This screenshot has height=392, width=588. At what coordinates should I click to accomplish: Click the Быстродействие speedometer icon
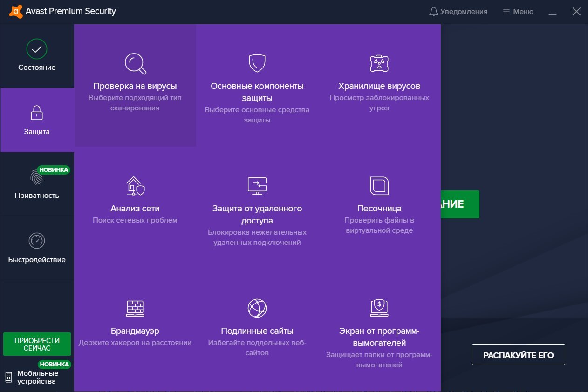(37, 241)
